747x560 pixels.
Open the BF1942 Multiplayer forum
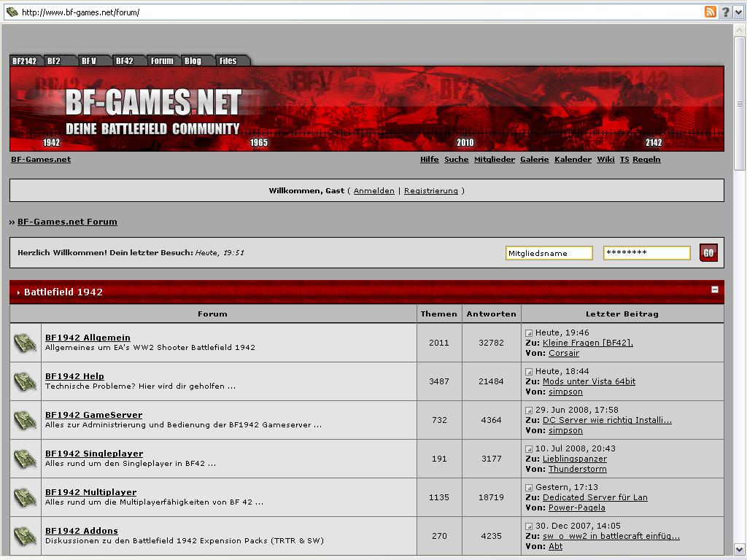click(91, 492)
